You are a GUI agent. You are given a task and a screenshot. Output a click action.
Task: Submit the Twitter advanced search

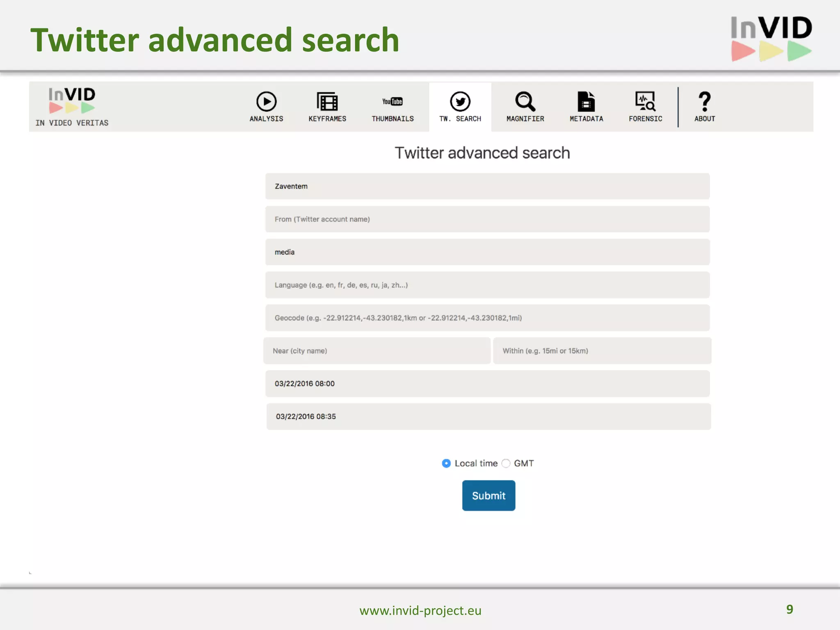click(x=488, y=495)
